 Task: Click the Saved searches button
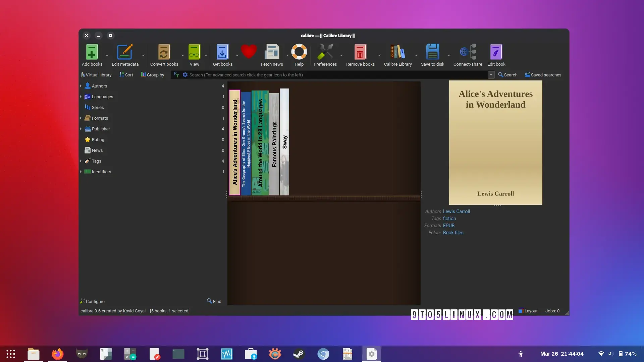(x=543, y=75)
